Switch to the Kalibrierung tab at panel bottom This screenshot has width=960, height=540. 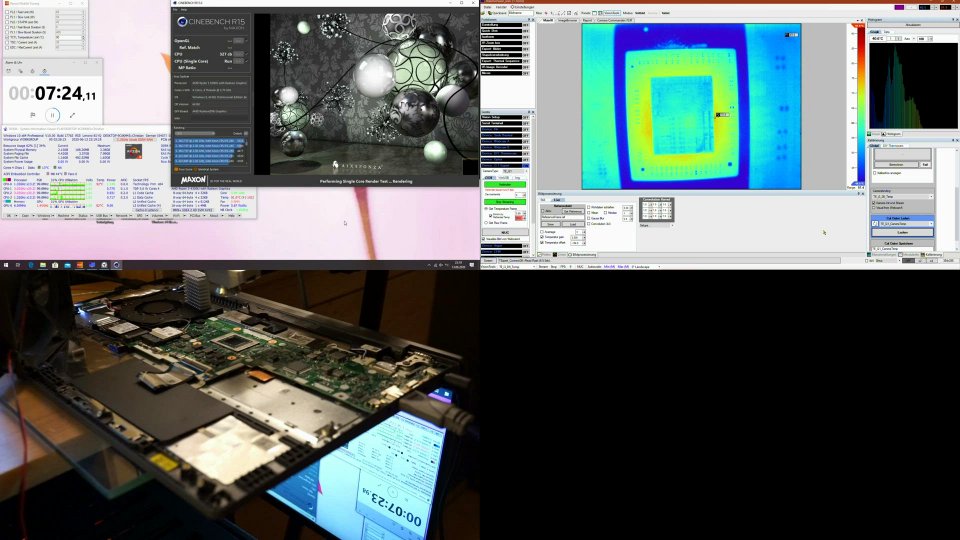(x=932, y=254)
